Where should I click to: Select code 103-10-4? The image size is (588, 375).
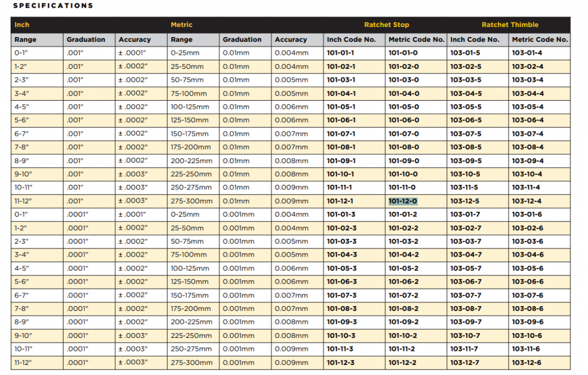coord(527,174)
